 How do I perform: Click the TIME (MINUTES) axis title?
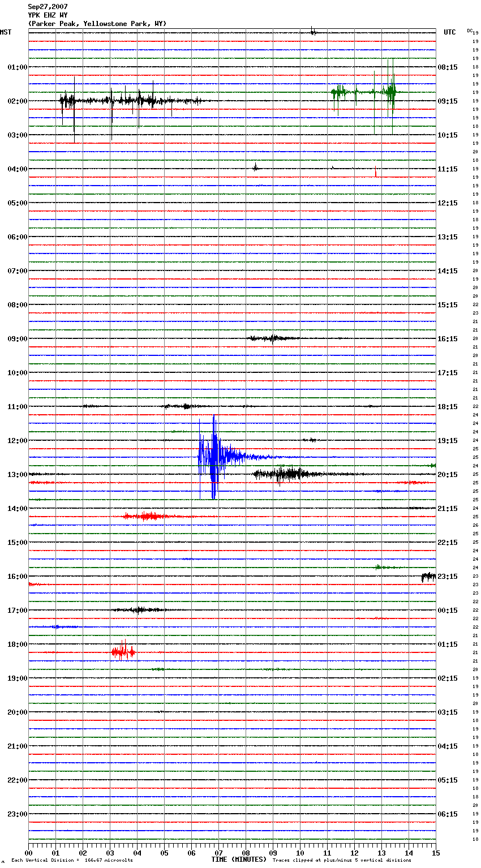(x=239, y=860)
